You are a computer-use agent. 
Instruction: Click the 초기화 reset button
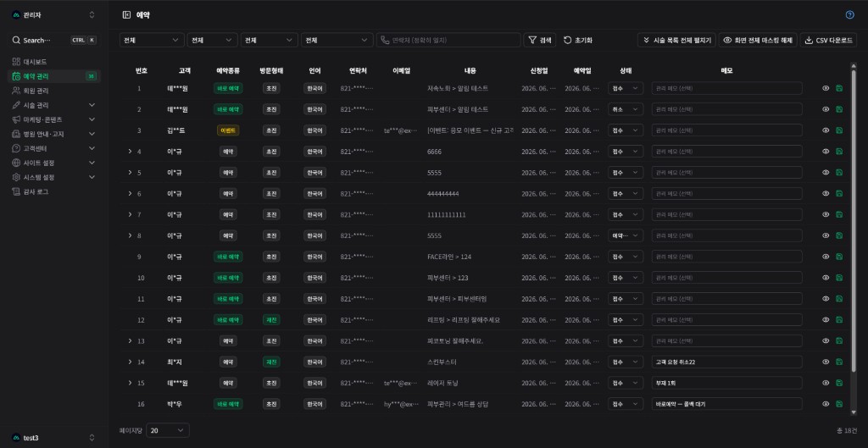(x=578, y=41)
